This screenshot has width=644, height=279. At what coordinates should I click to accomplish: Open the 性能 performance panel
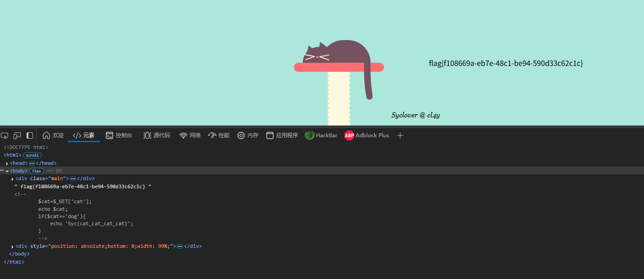click(x=219, y=135)
